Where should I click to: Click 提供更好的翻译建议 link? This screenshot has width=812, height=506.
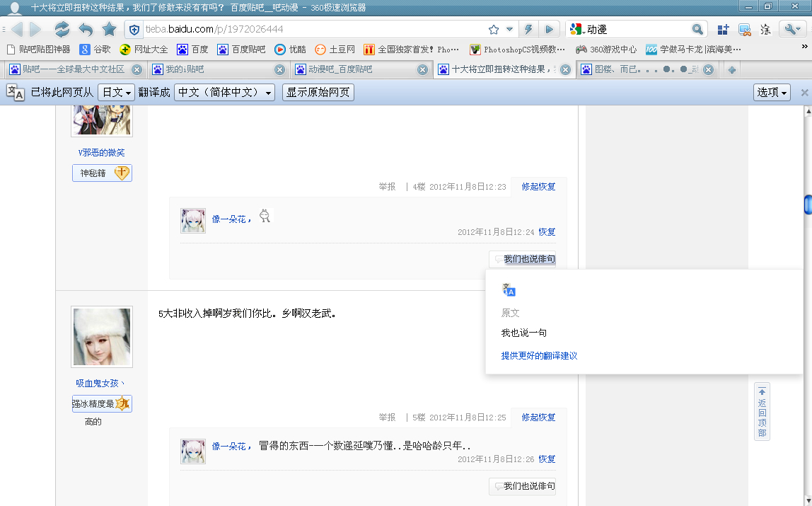(x=539, y=355)
